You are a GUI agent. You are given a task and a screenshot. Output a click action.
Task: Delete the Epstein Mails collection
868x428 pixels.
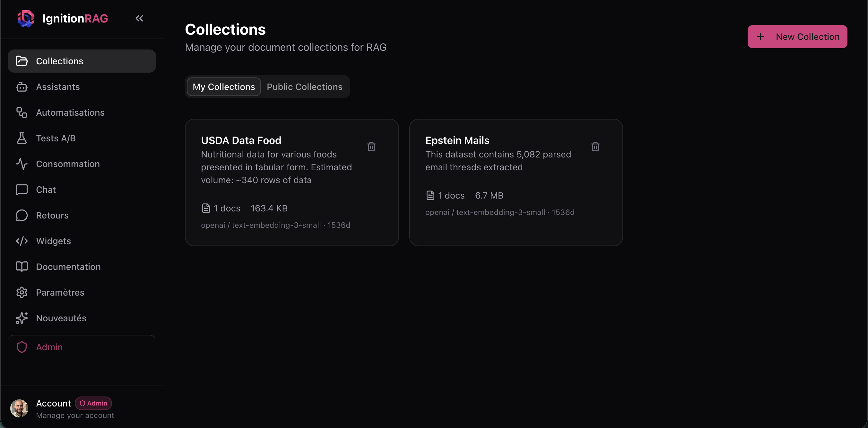pos(595,147)
